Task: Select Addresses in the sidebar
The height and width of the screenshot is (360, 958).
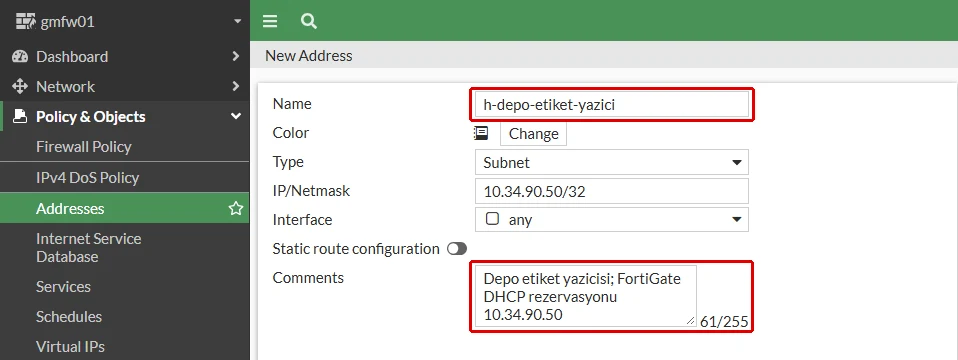Action: click(125, 208)
